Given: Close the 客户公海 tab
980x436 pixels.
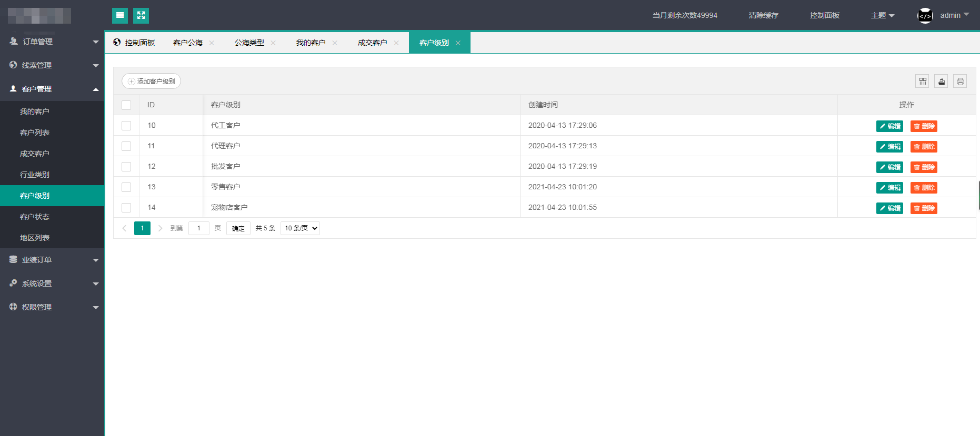Looking at the screenshot, I should tap(212, 43).
